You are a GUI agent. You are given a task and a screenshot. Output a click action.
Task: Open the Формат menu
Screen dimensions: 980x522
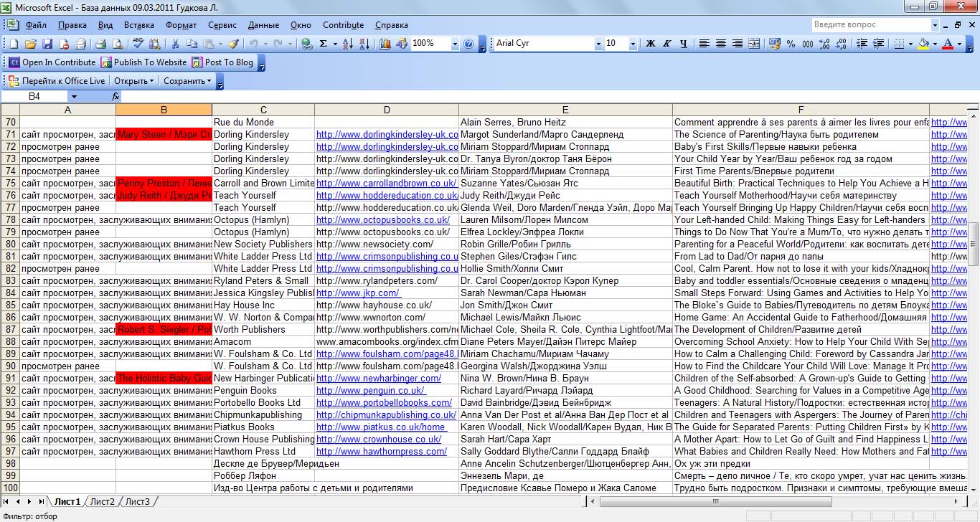tap(181, 25)
